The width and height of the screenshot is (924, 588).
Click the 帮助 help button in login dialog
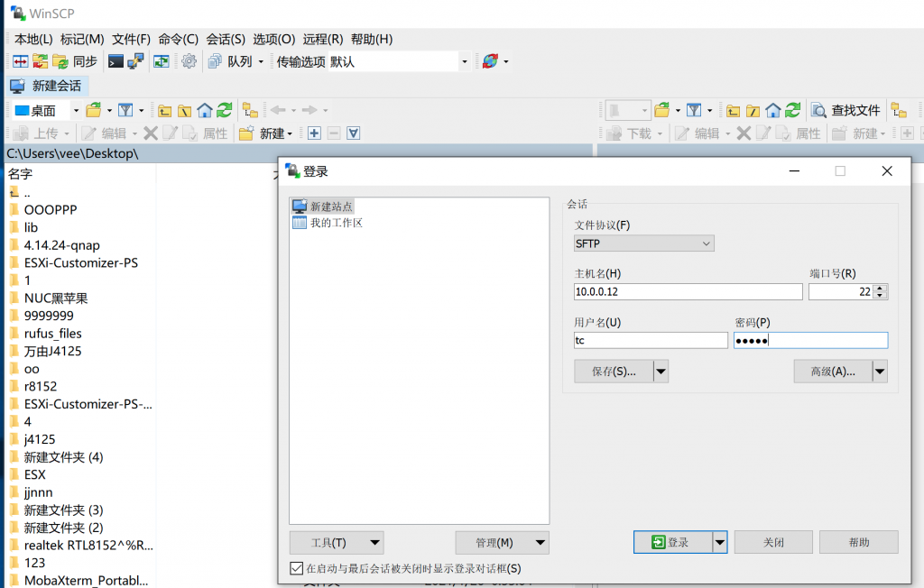pyautogui.click(x=859, y=542)
